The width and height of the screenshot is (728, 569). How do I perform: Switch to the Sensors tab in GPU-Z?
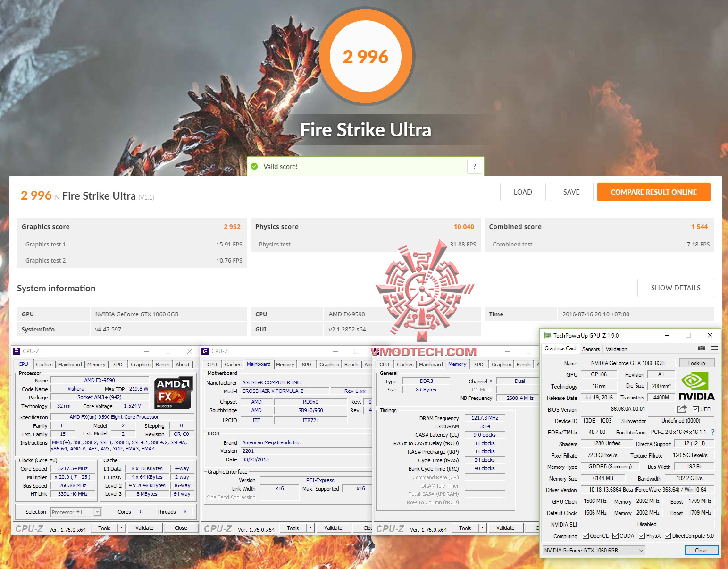[591, 349]
